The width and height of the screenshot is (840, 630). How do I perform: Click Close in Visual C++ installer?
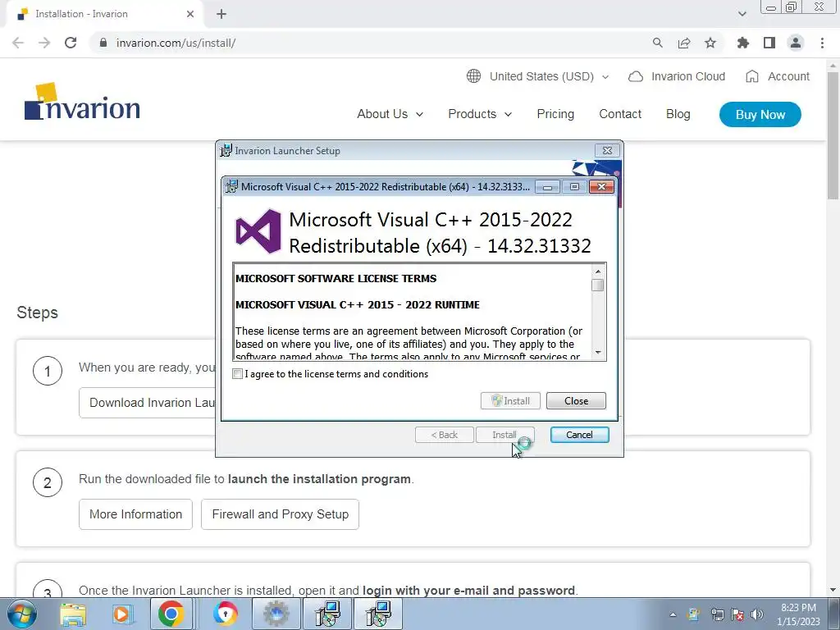pos(576,400)
